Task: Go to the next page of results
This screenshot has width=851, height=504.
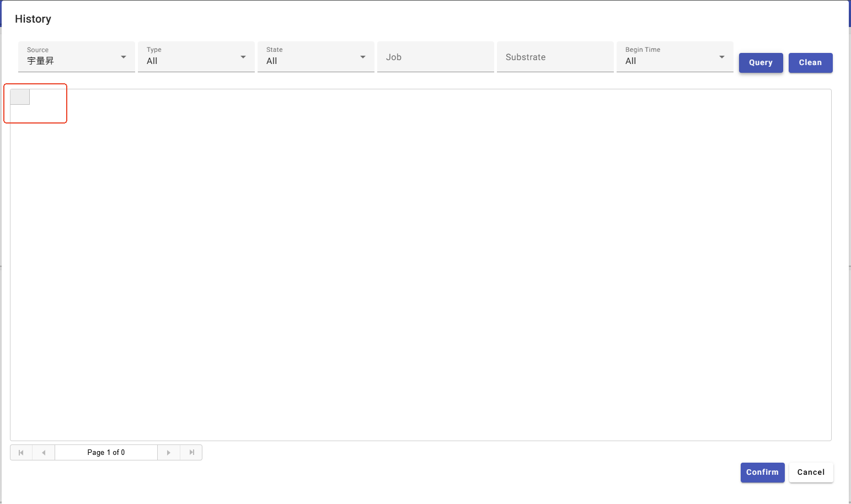Action: 169,453
